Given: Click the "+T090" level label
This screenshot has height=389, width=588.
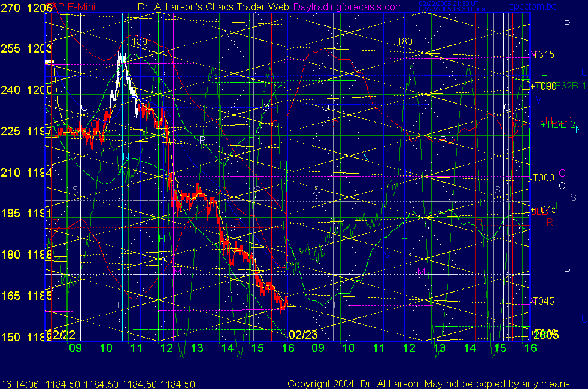Looking at the screenshot, I should 543,86.
